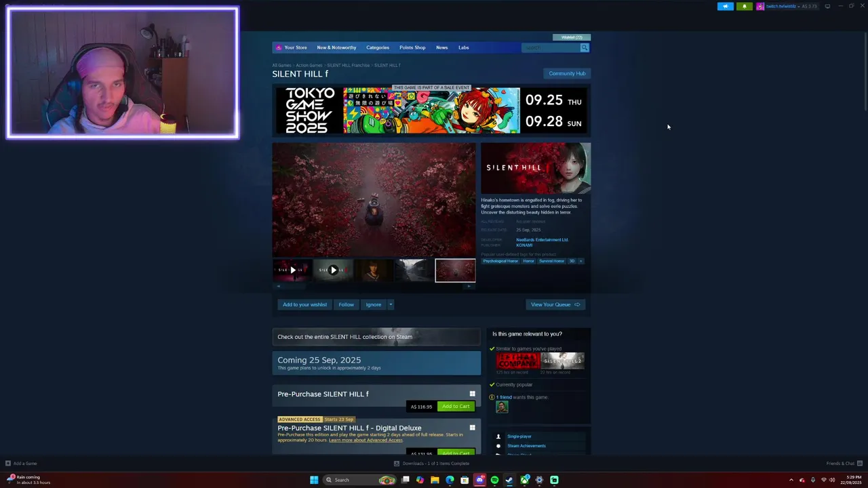Click the Follow button
This screenshot has width=868, height=488.
pos(346,304)
